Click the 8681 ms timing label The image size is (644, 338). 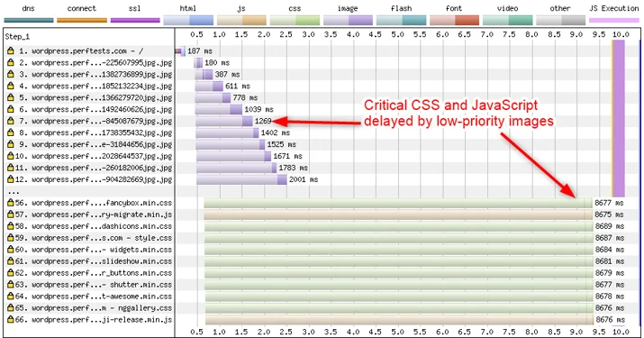point(610,261)
